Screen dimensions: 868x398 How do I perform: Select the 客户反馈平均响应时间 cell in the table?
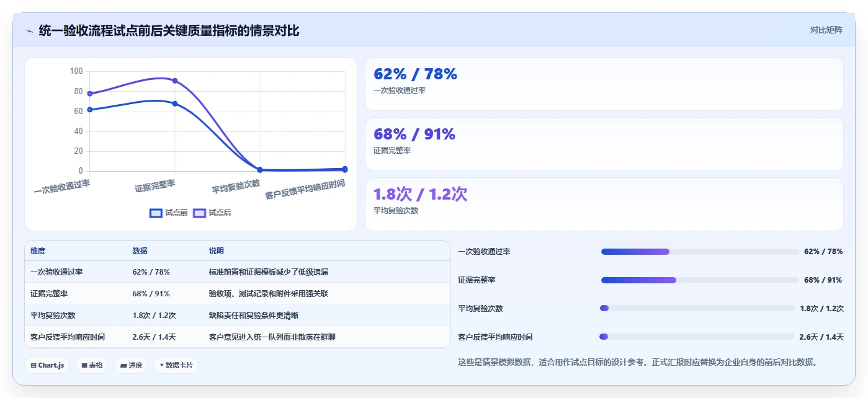(68, 337)
